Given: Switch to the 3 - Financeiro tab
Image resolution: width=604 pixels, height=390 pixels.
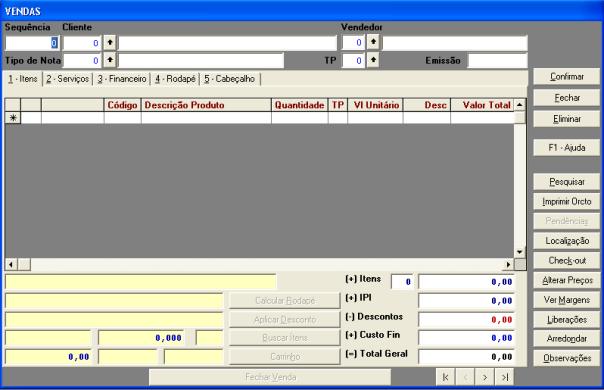Looking at the screenshot, I should (122, 79).
